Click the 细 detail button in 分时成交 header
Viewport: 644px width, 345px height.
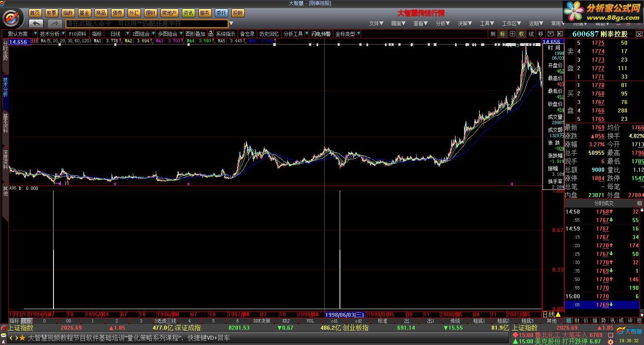click(639, 204)
